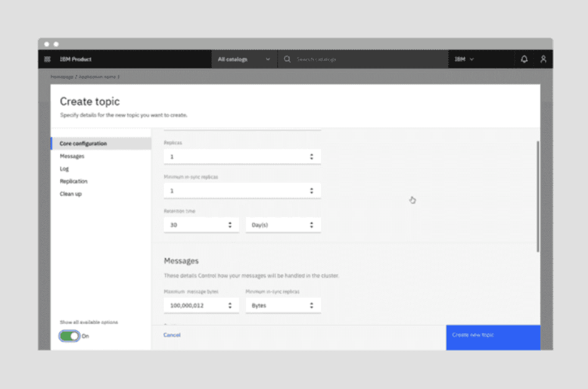The image size is (588, 389).
Task: Open the app switcher grid icon
Action: pyautogui.click(x=47, y=59)
